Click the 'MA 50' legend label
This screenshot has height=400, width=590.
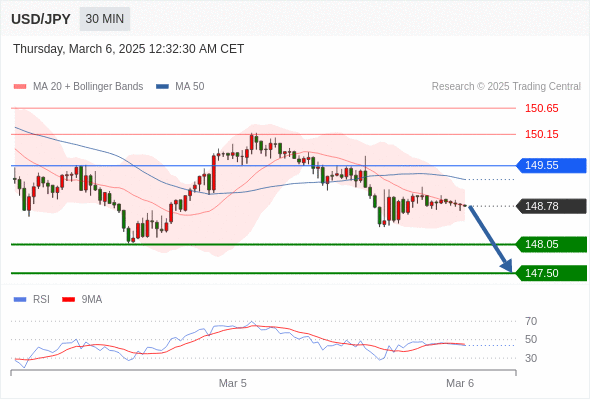190,87
